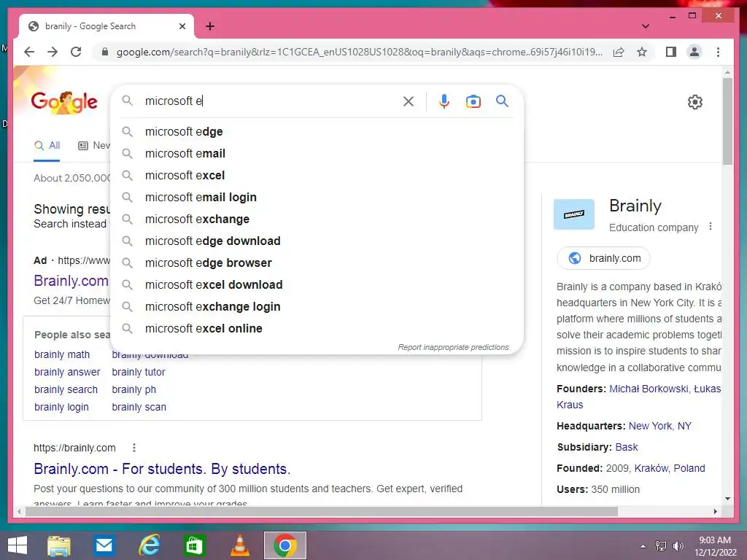Image resolution: width=747 pixels, height=560 pixels.
Task: Open headquarters New York, NY link
Action: [x=659, y=426]
